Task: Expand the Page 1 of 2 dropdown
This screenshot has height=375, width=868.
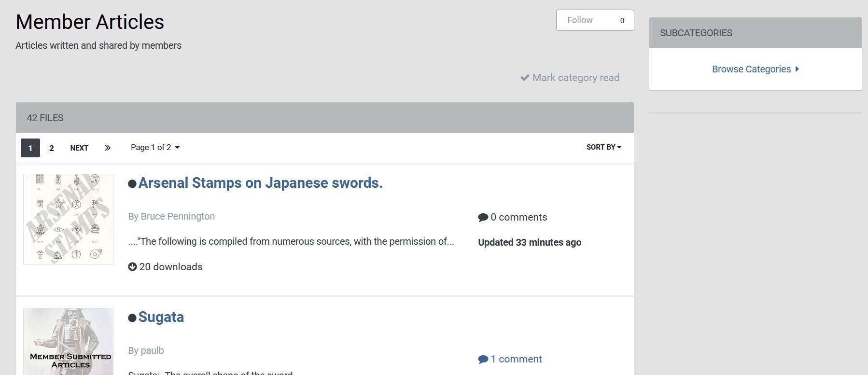Action: 155,148
